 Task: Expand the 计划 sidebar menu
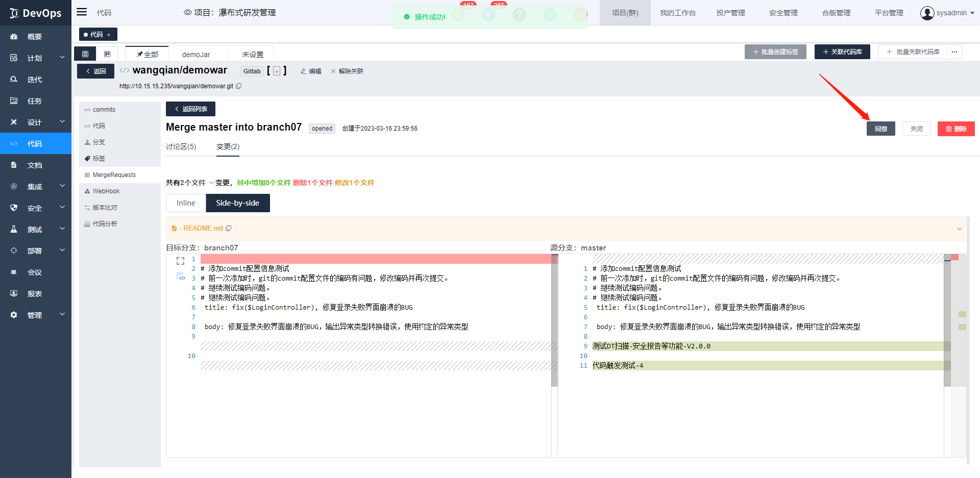[x=62, y=58]
